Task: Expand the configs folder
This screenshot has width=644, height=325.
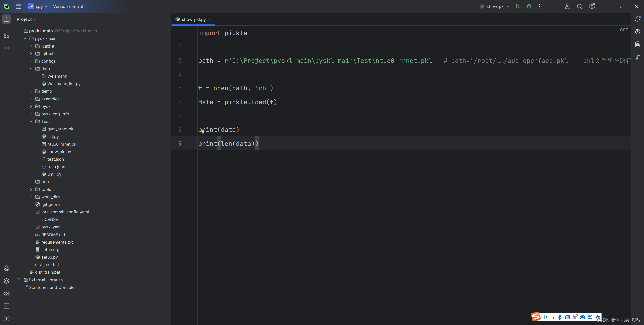Action: [31, 61]
